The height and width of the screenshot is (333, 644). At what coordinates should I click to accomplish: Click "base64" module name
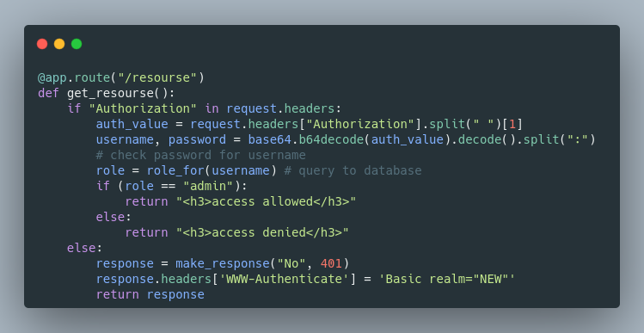pyautogui.click(x=269, y=139)
